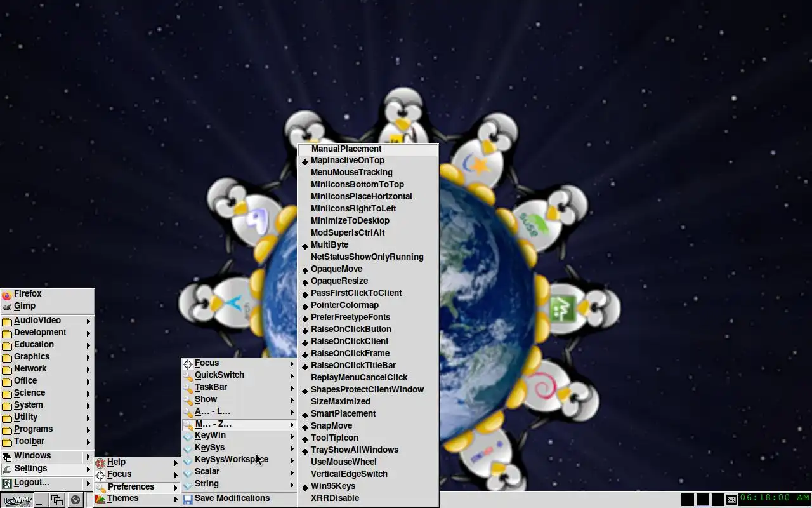Launch the globe browser icon on taskbar
The image size is (812, 508).
75,500
